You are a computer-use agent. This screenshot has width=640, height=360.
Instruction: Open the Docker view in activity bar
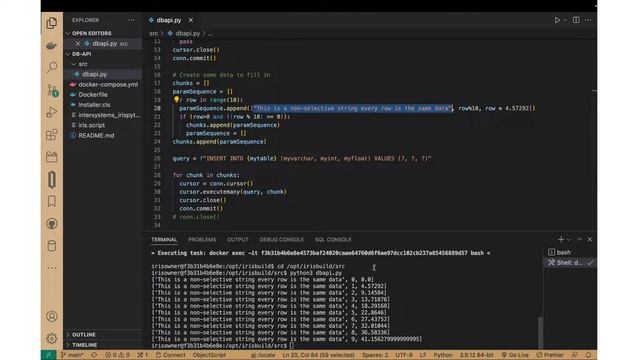[x=51, y=45]
